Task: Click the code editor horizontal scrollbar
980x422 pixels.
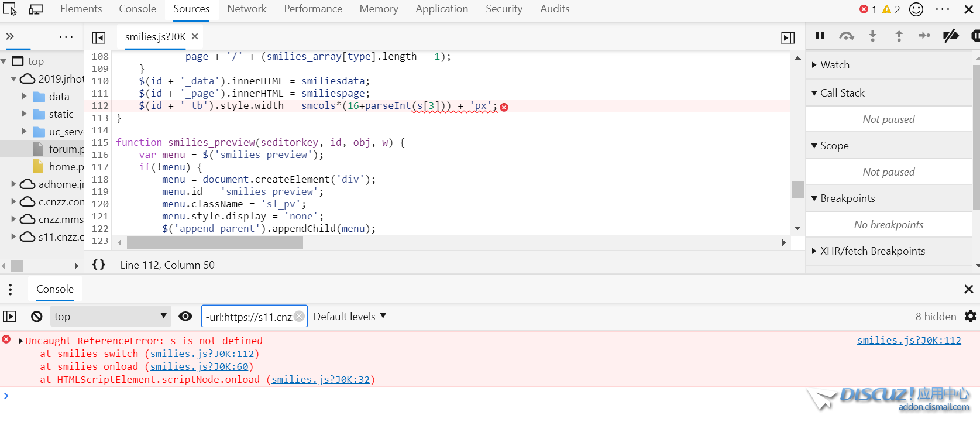Action: [215, 242]
